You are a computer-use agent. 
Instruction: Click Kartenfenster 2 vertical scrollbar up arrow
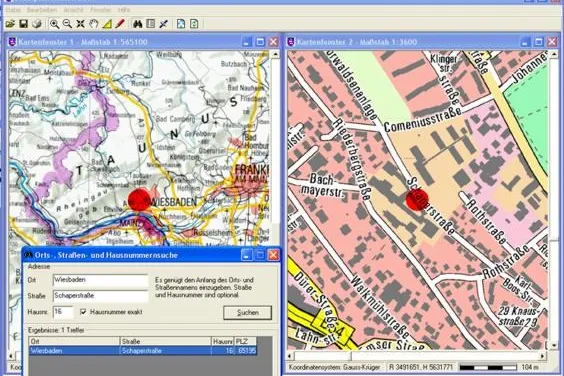click(x=554, y=55)
